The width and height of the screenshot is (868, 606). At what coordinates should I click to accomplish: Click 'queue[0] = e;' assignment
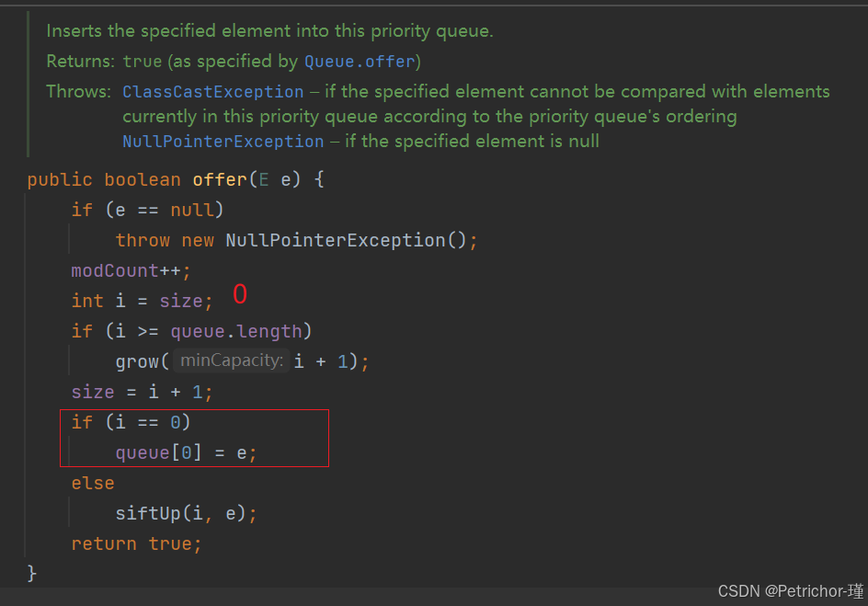coord(186,453)
